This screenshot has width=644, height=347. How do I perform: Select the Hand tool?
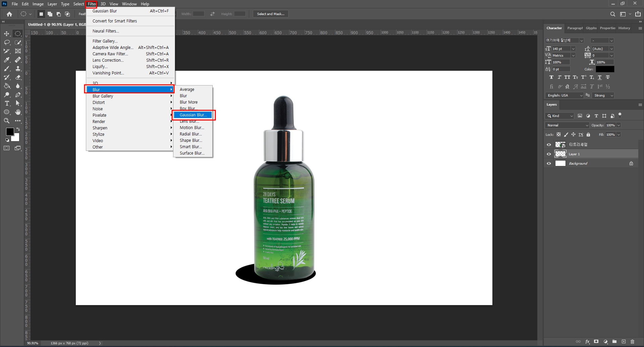pyautogui.click(x=18, y=112)
